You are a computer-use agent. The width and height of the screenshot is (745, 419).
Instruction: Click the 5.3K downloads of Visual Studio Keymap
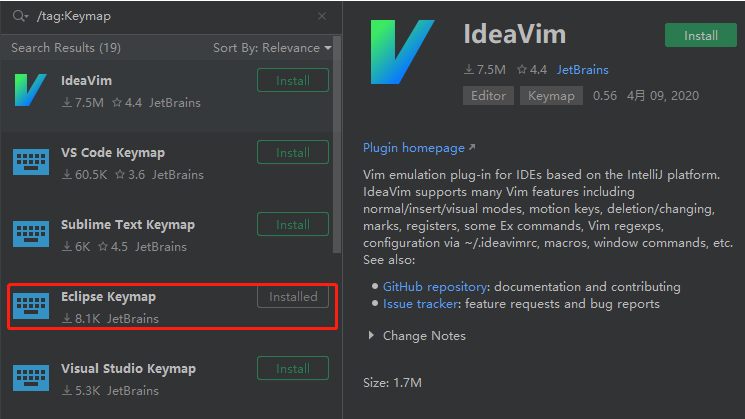(81, 390)
